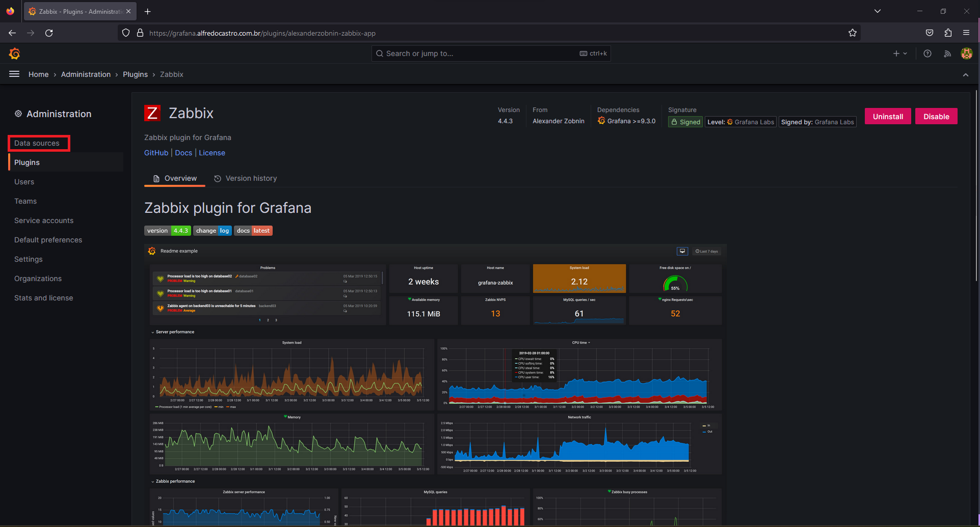Click the site padlock security icon
The width and height of the screenshot is (980, 527).
(x=140, y=33)
